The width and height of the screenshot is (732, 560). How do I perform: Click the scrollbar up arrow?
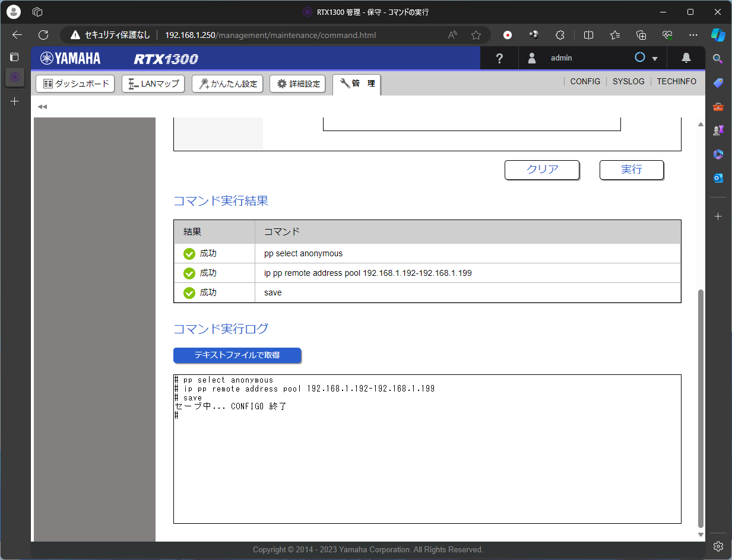click(701, 125)
